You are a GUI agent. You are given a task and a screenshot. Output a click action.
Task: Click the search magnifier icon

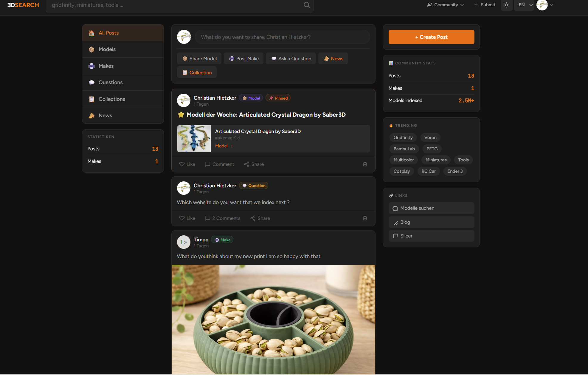[306, 5]
